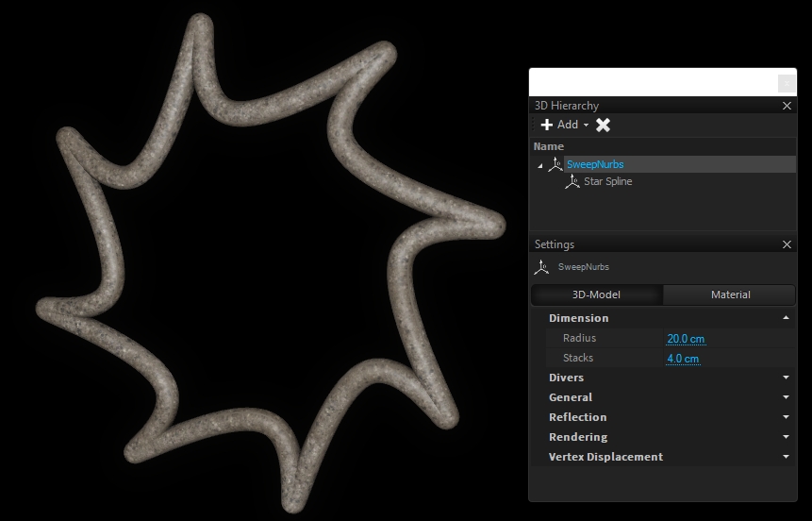The width and height of the screenshot is (812, 521).
Task: Click the Radius value 20.0 cm
Action: (x=686, y=339)
